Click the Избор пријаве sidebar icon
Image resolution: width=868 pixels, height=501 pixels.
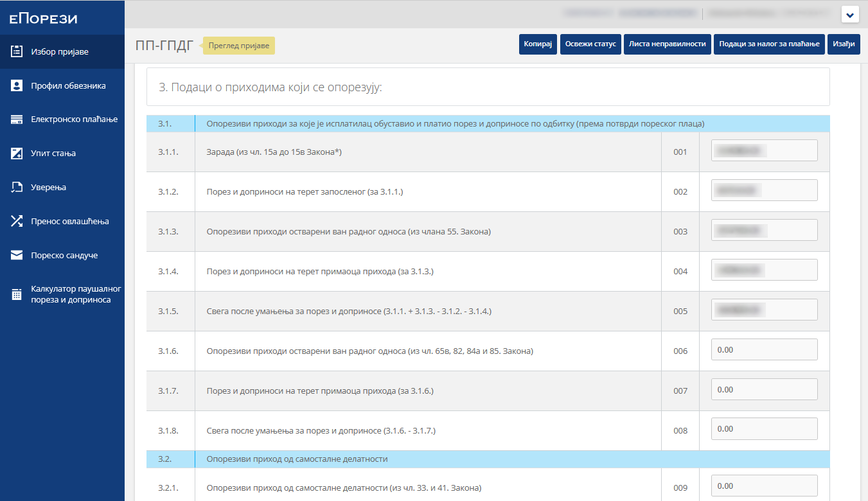coord(17,51)
